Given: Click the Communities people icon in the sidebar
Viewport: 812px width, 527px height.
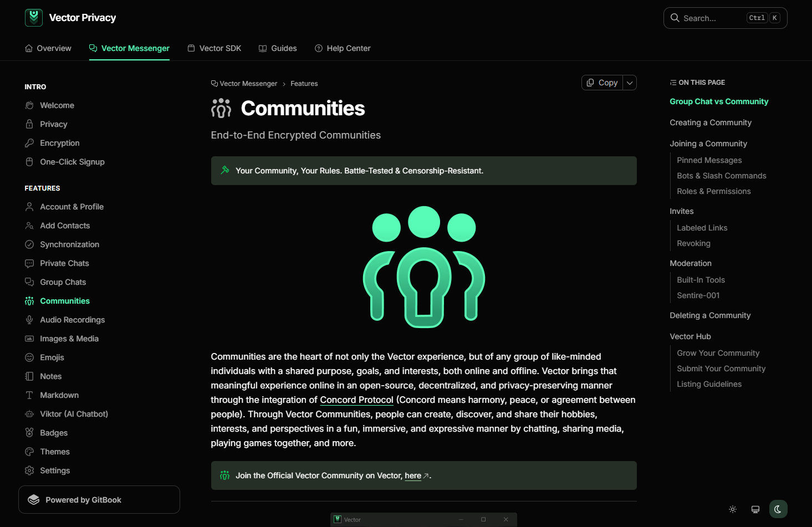Looking at the screenshot, I should pos(29,301).
